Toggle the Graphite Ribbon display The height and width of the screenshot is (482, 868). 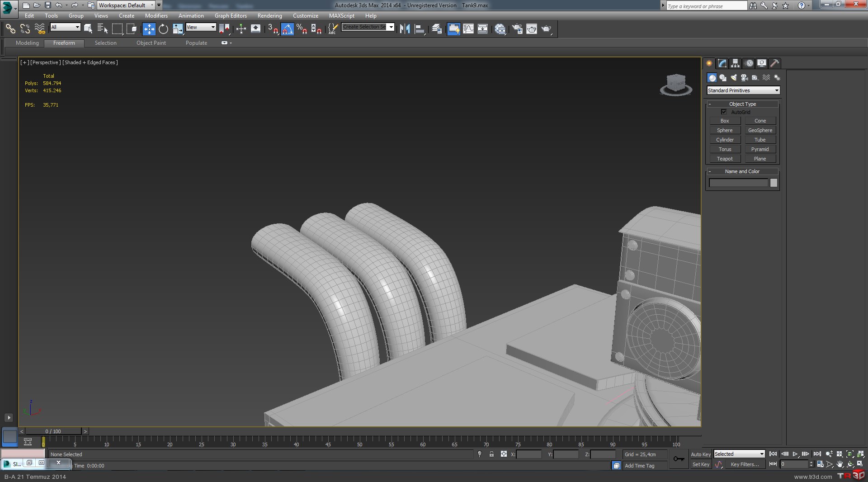tap(453, 29)
